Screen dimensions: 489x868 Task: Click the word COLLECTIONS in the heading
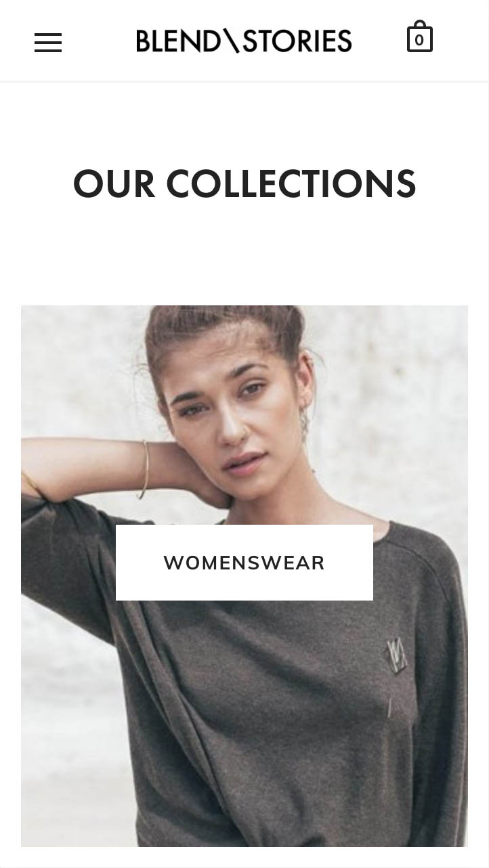(x=291, y=183)
